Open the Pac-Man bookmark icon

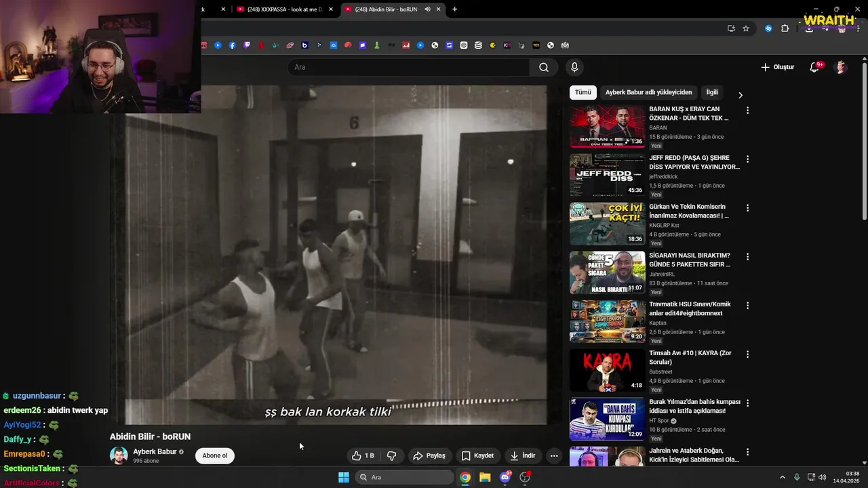[493, 45]
